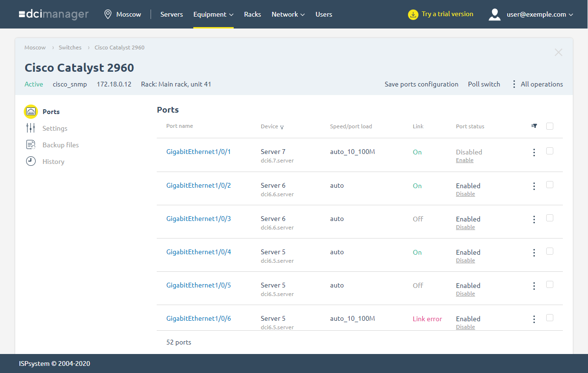Screen dimensions: 588x373
Task: Click Save ports configuration
Action: click(x=421, y=84)
